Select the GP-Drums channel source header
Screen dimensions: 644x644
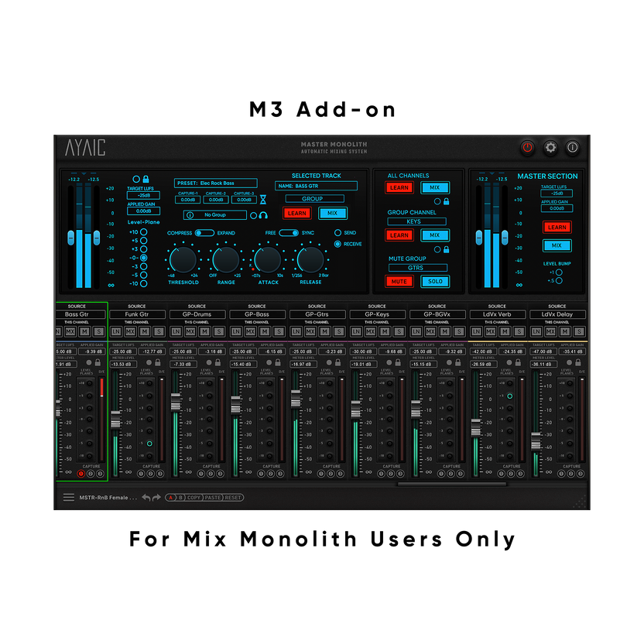click(x=197, y=315)
